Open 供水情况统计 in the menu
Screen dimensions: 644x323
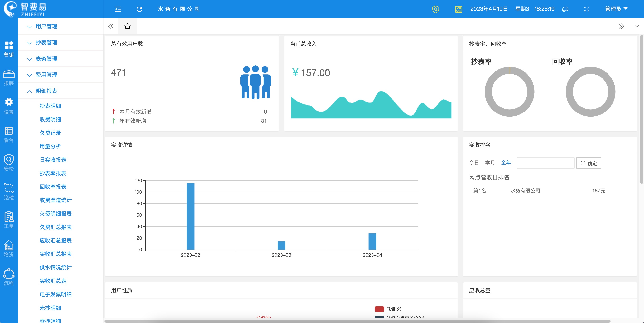point(55,267)
